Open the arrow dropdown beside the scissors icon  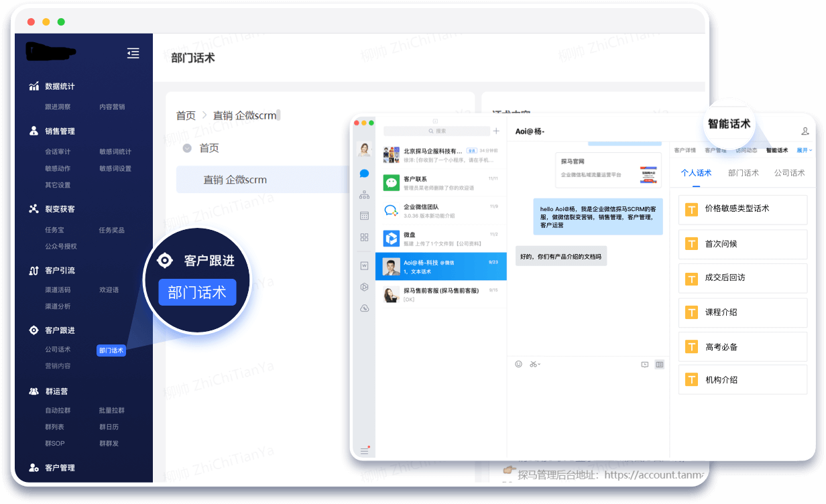pyautogui.click(x=540, y=364)
